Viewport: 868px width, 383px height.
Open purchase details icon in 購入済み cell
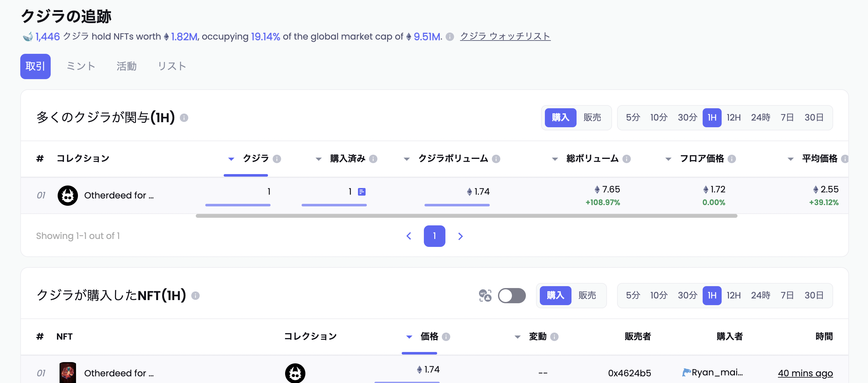(x=361, y=192)
